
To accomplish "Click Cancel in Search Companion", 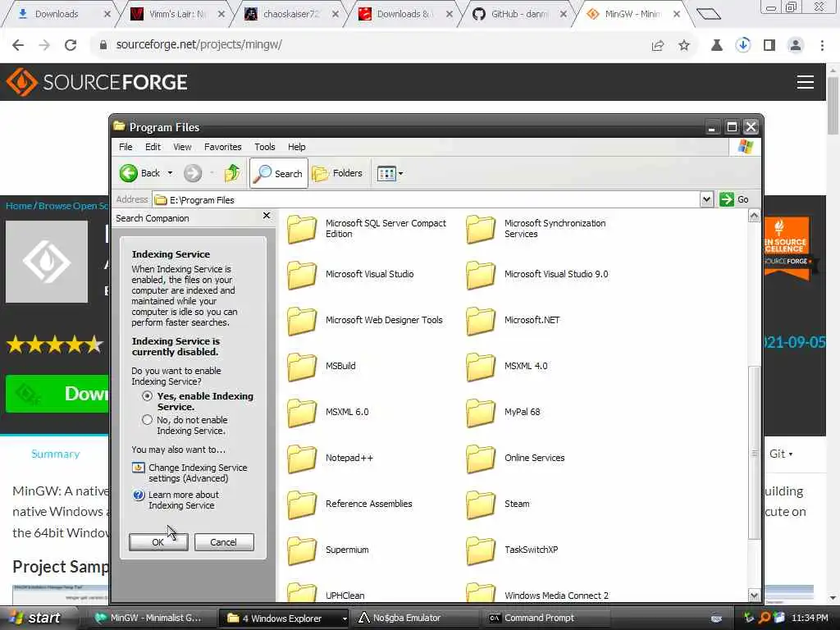I will tap(224, 542).
